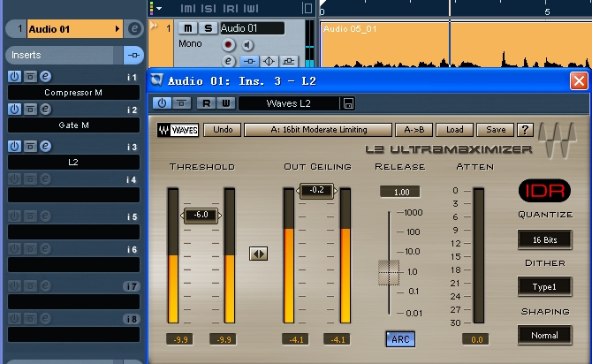
Task: Bypass insert i2 Gate M
Action: click(30, 110)
